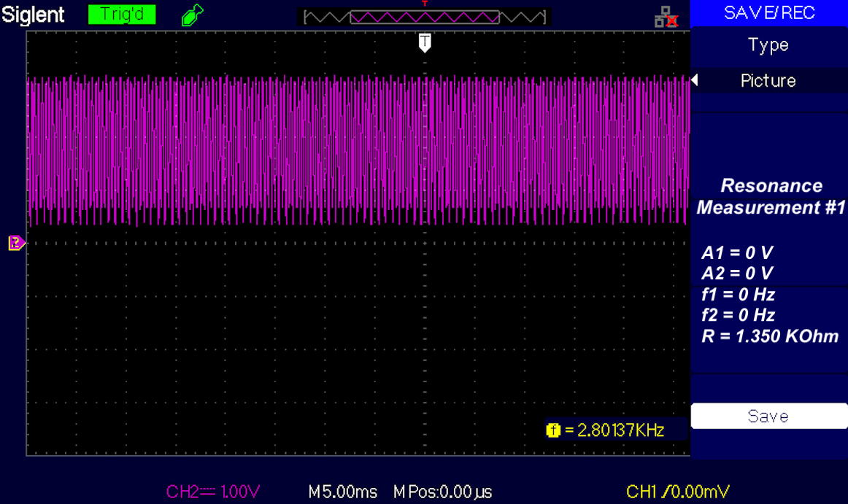Click the Siglent logo

point(34,14)
